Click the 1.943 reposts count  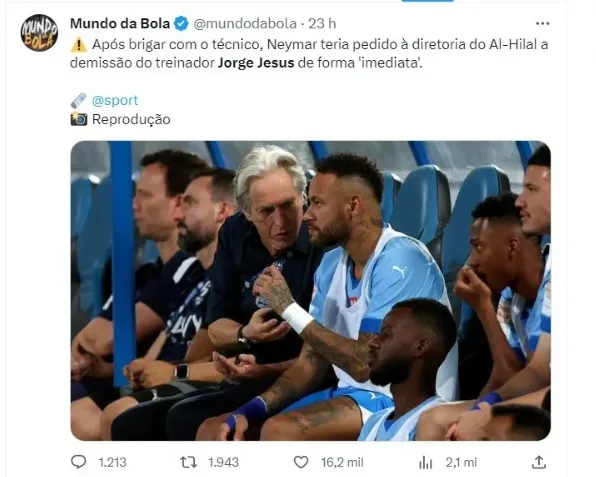pyautogui.click(x=224, y=462)
